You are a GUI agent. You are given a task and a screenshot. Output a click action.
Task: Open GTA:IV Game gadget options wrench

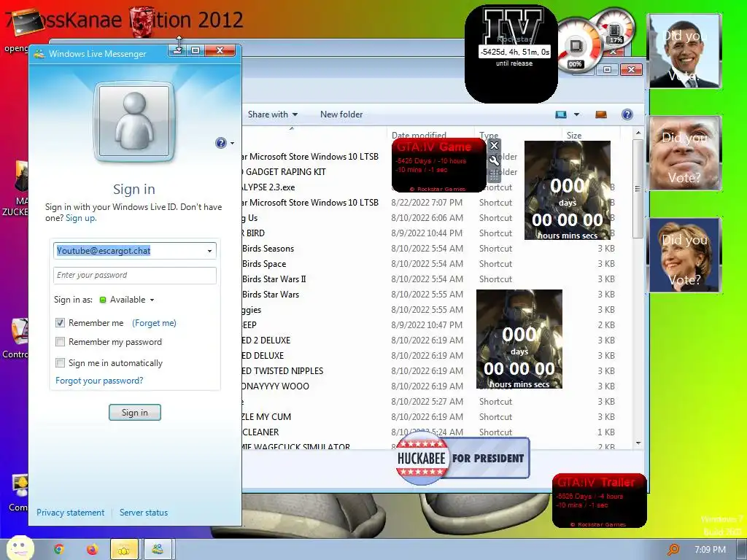coord(494,161)
